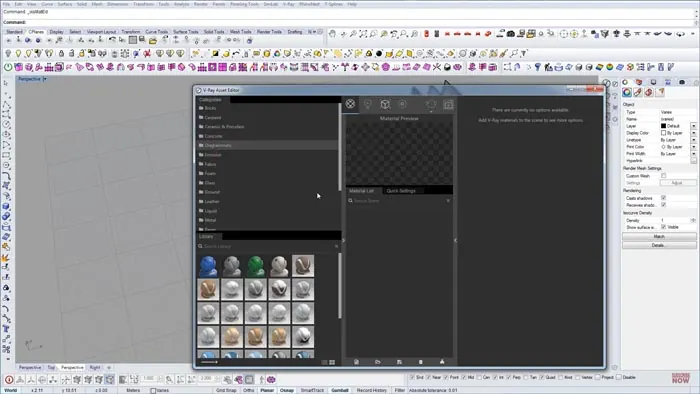Image resolution: width=700 pixels, height=394 pixels.
Task: Select the blue material thumbnail in library
Action: 208,266
